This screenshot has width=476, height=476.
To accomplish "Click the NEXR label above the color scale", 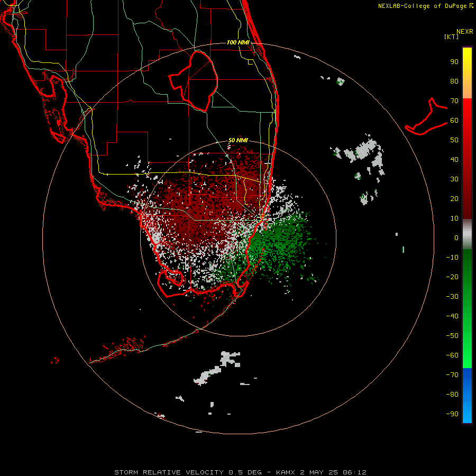I will click(x=465, y=32).
